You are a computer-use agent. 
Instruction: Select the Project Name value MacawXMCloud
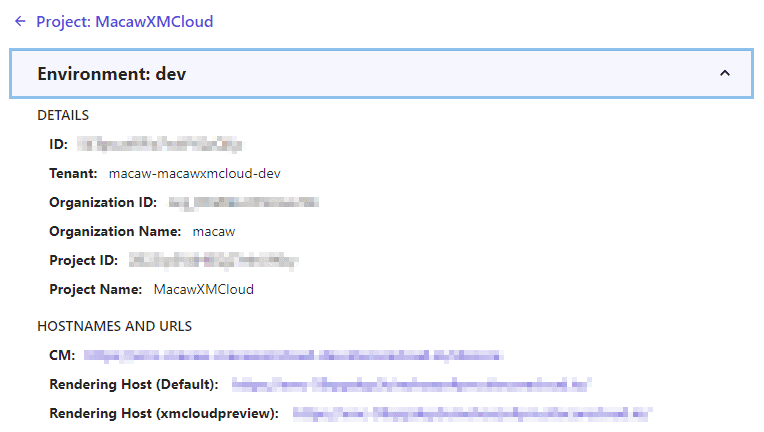[x=204, y=289]
